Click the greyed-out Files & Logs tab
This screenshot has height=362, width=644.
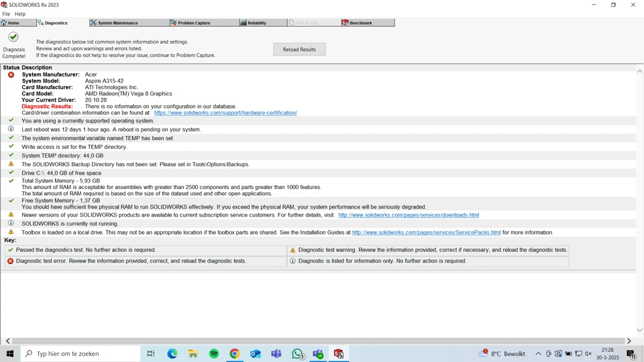[x=314, y=23]
